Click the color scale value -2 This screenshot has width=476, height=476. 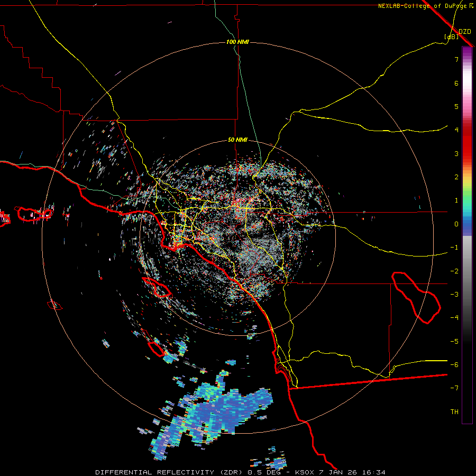click(454, 271)
